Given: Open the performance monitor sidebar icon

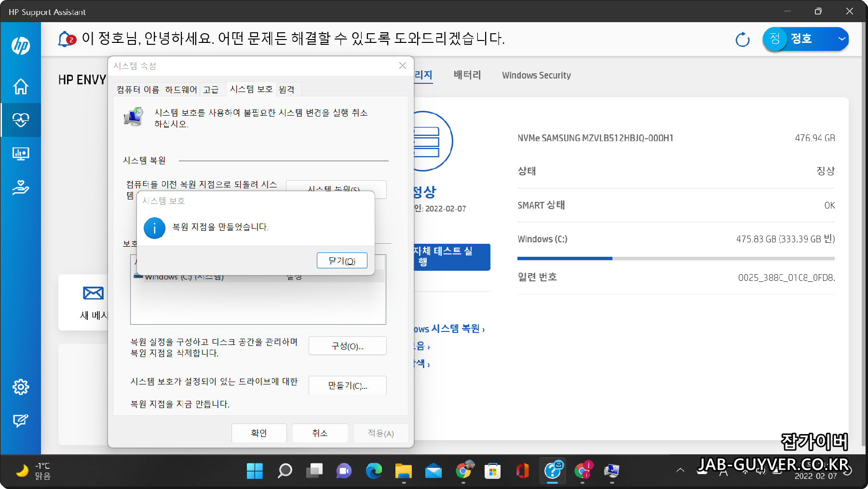Looking at the screenshot, I should 20,154.
